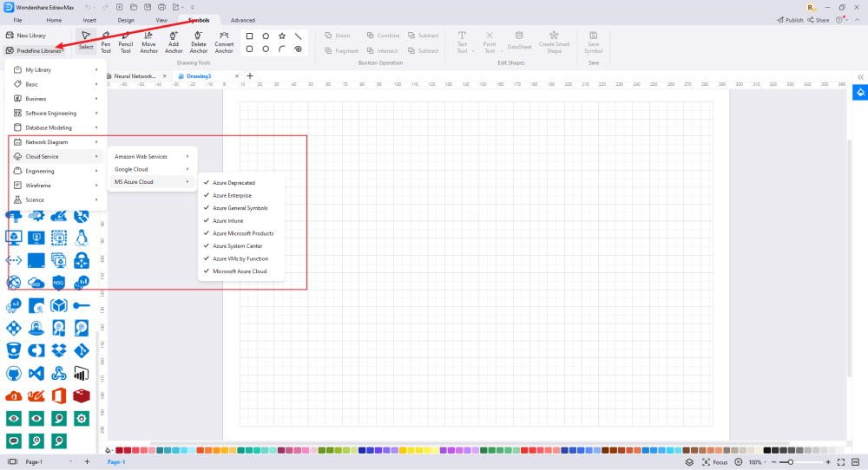Image resolution: width=868 pixels, height=470 pixels.
Task: Click the Intersect boolean operation
Action: pyautogui.click(x=383, y=51)
